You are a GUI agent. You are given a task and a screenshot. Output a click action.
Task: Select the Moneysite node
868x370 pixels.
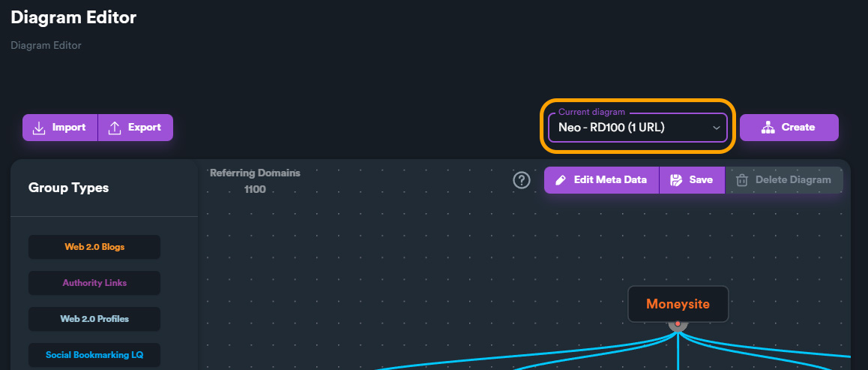tap(678, 304)
